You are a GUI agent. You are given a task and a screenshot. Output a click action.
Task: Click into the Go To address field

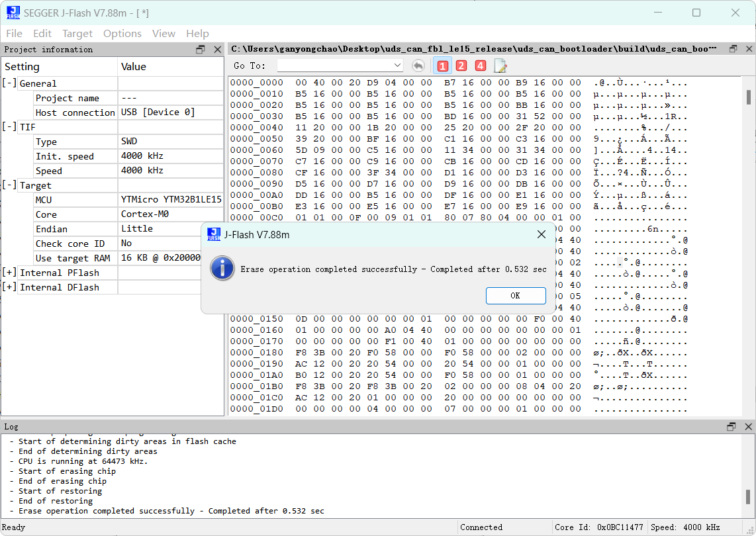click(x=335, y=65)
